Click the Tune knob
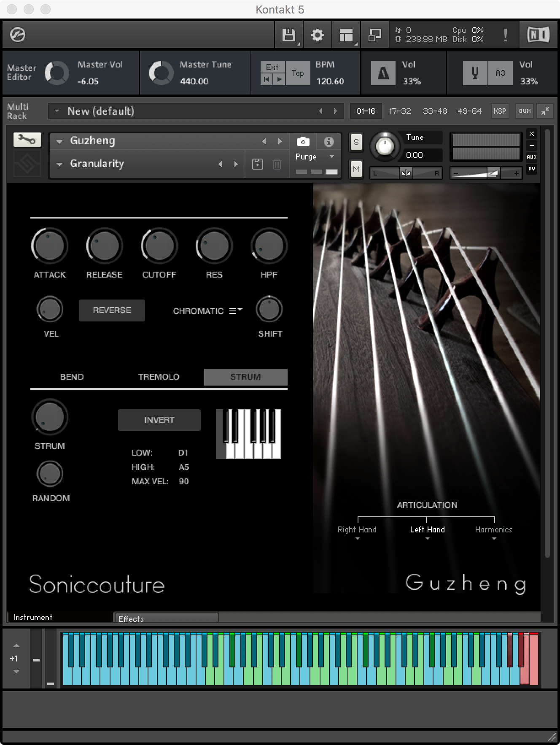 (385, 146)
